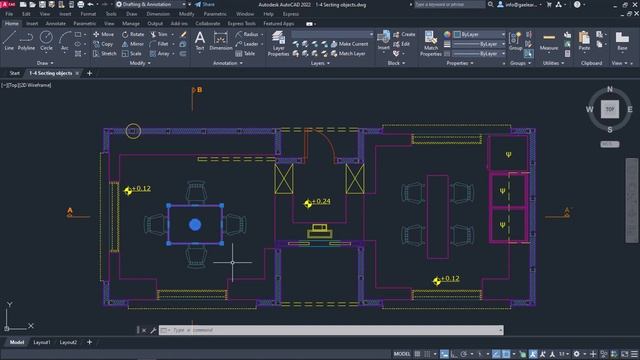
Task: Click the command line input field
Action: (x=331, y=330)
